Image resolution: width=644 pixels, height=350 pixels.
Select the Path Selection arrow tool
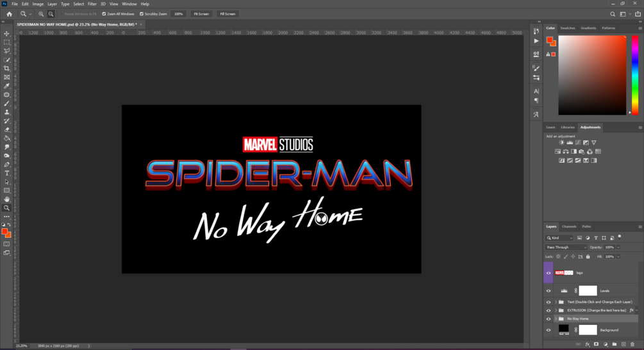tap(6, 181)
